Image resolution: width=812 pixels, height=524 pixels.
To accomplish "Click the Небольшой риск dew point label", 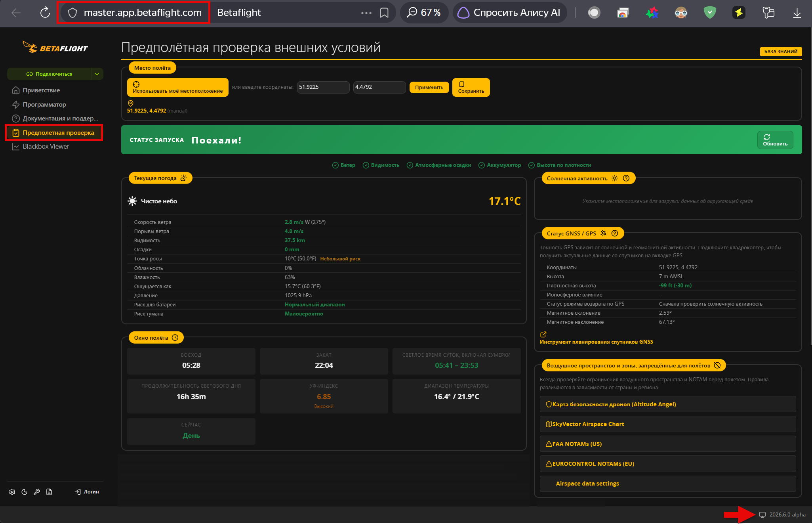I will click(340, 259).
